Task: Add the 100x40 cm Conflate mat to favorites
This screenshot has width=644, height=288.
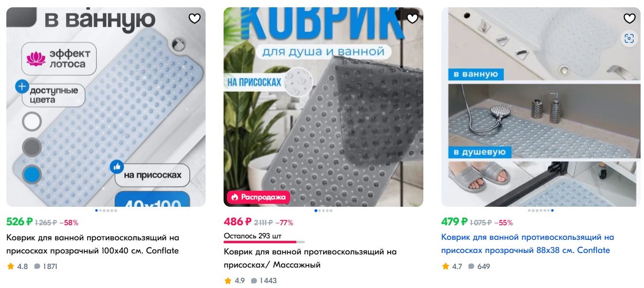Action: (194, 18)
